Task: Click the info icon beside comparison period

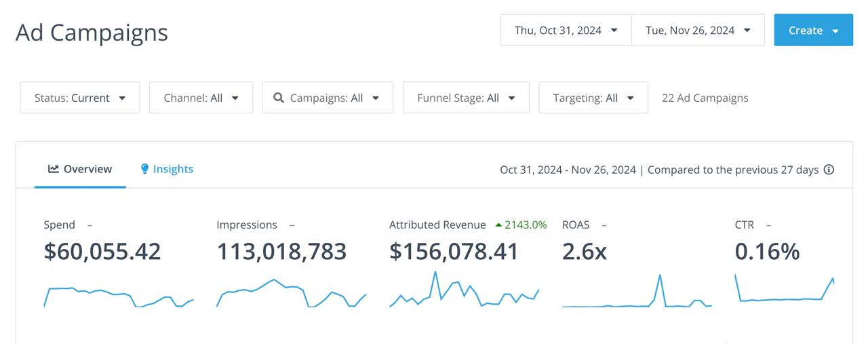Action: [x=829, y=170]
